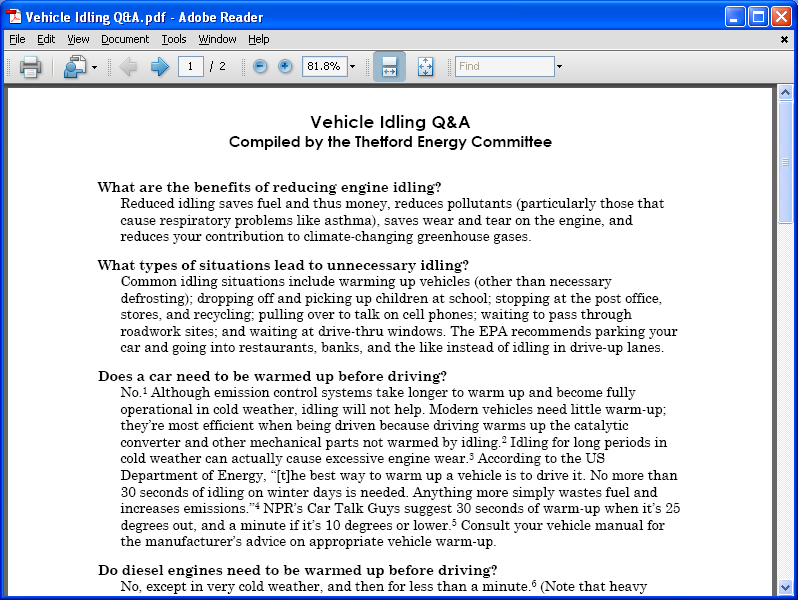This screenshot has height=600, width=798.
Task: Open the collaboration meeting icon
Action: point(75,67)
